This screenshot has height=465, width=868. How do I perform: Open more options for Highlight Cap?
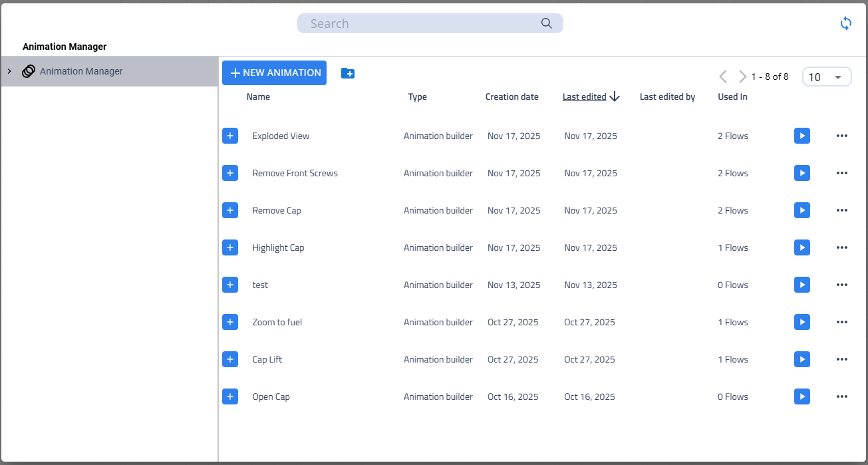[x=841, y=247]
